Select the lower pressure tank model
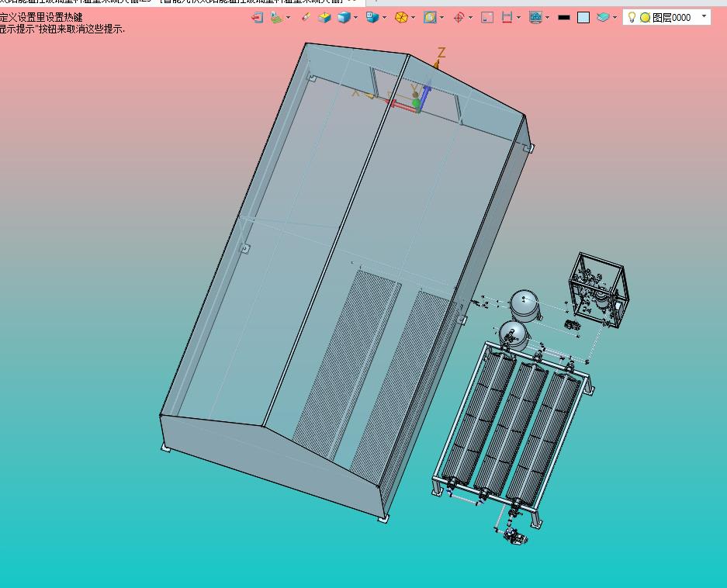The width and height of the screenshot is (727, 588). tap(514, 335)
